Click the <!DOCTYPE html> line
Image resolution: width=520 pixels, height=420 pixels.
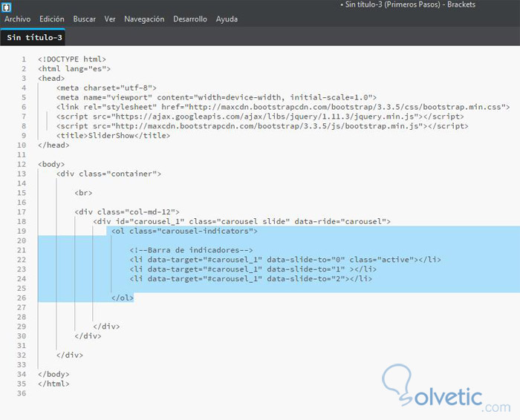pyautogui.click(x=72, y=59)
